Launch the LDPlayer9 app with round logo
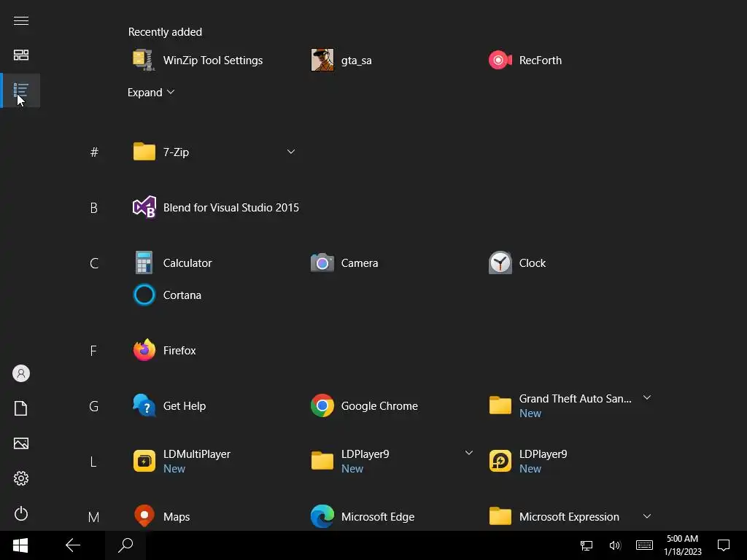Viewport: 747px width, 560px height. tap(528, 462)
